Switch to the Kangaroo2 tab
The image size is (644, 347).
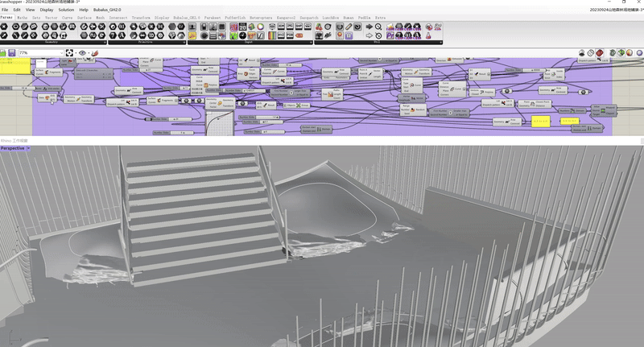pos(289,17)
